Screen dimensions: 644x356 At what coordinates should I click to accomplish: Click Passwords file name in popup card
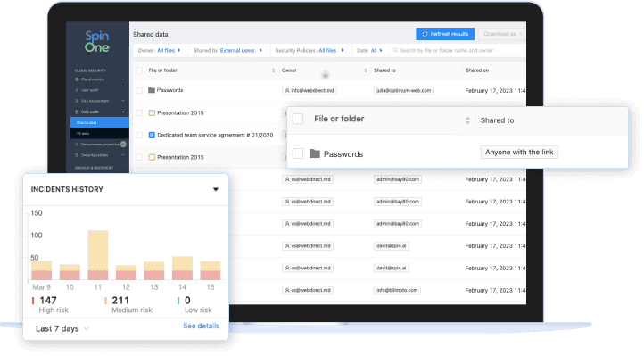click(x=343, y=154)
